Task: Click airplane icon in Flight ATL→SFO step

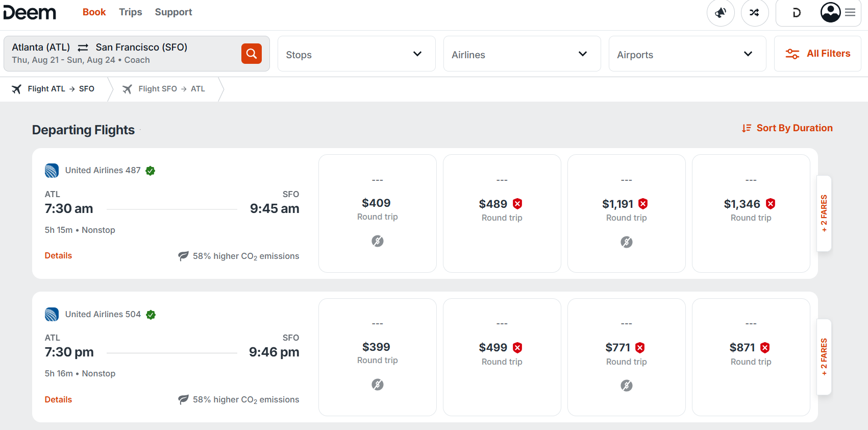Action: click(x=17, y=89)
